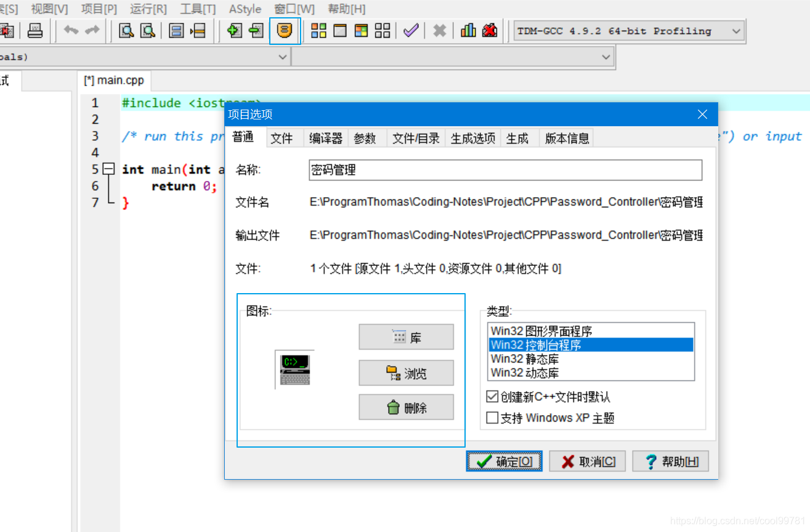810x532 pixels.
Task: Open the 项目[P] menu
Action: pos(99,9)
